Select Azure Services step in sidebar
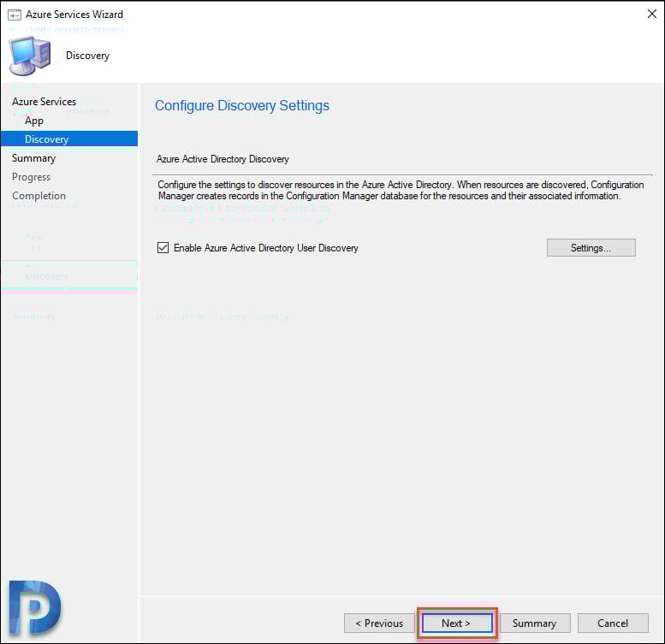Viewport: 665px width, 644px height. (45, 102)
